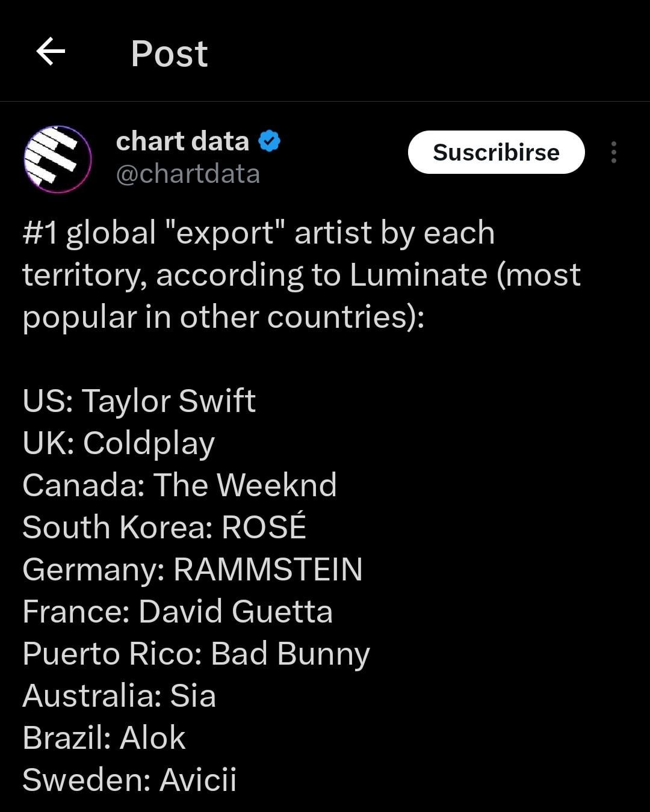Select the "Puerto Rico: Bad Bunny" entry
Screen dimensions: 650x812
tap(195, 653)
